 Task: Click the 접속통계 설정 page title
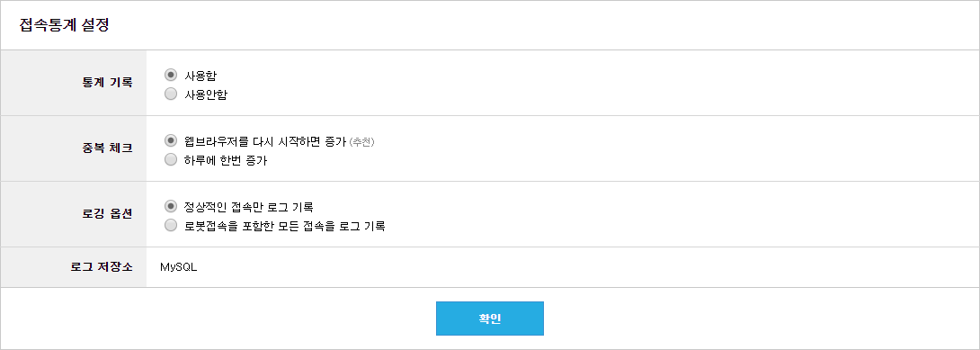[x=65, y=25]
